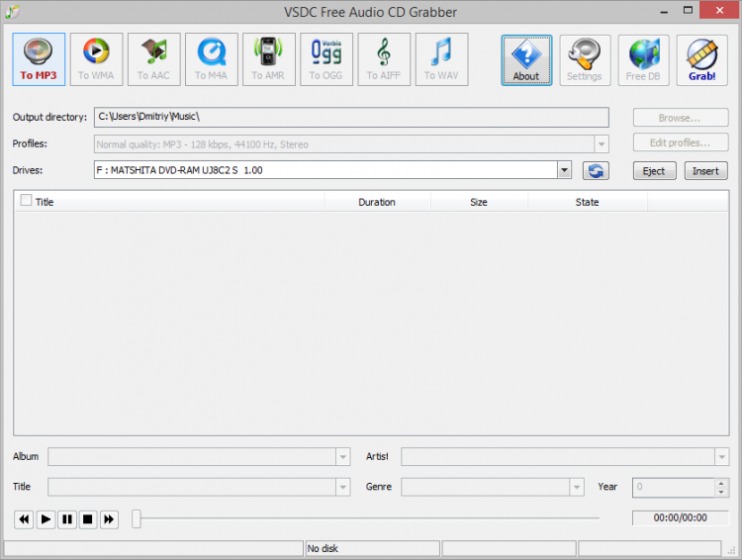Screen dimensions: 742x560
Task: Sort by the Duration column header
Action: 377,202
